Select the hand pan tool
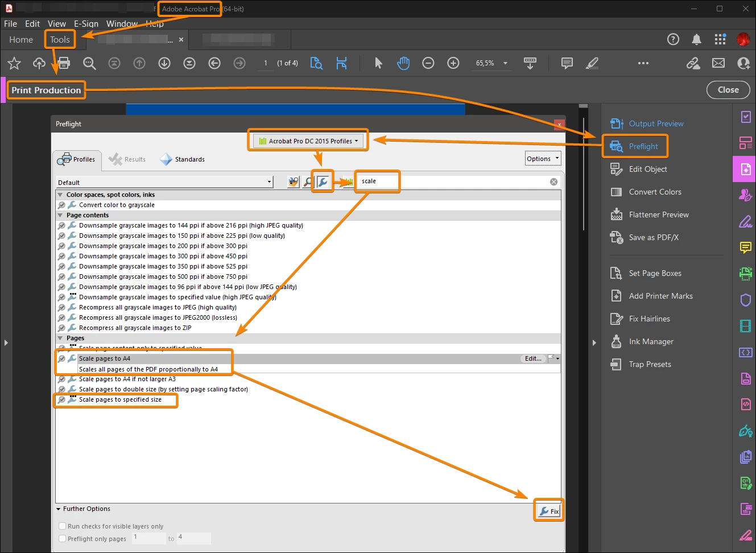756x553 pixels. click(403, 63)
